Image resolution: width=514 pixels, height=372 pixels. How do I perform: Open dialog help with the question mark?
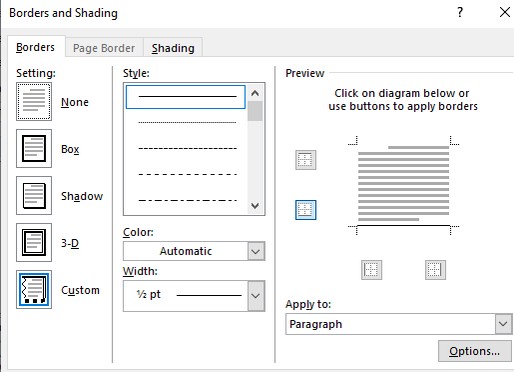point(460,13)
